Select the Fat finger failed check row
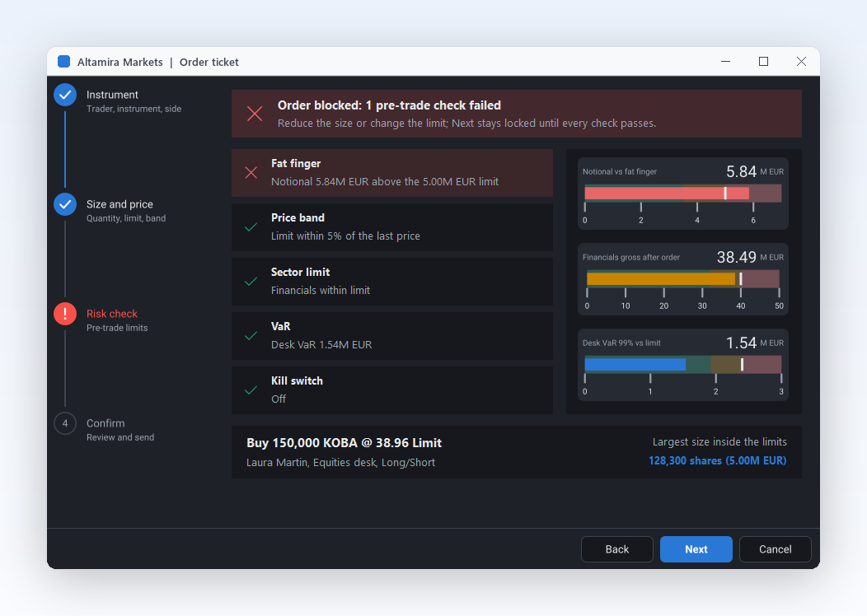 click(392, 173)
